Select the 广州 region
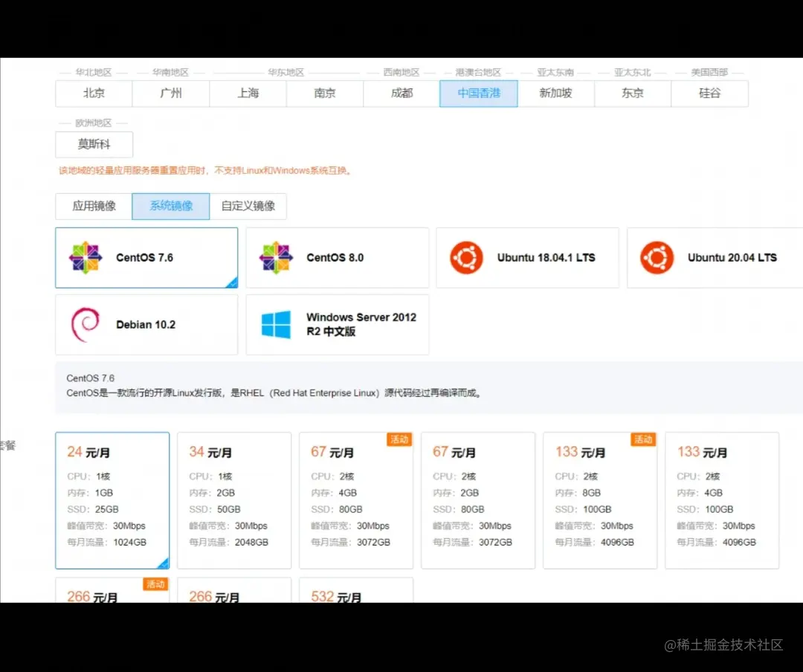Screen dimensions: 803x672 170,93
